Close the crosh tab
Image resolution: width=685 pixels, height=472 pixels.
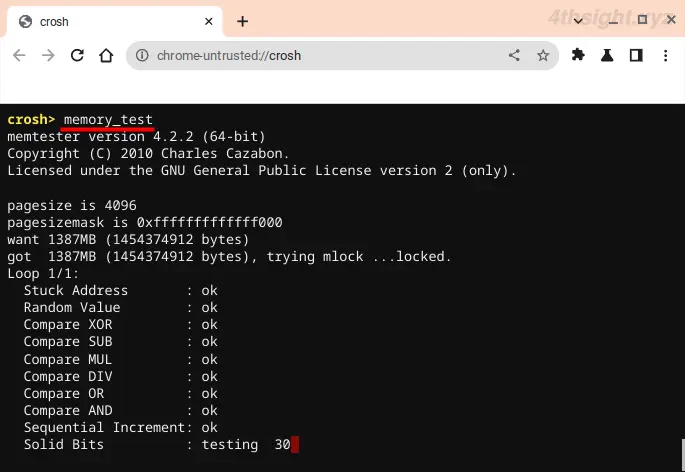click(209, 21)
